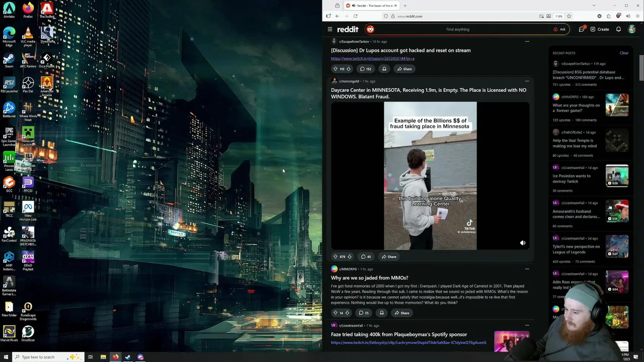This screenshot has height=362, width=644.
Task: Open Ice Poseidon recent post thumbnail
Action: pyautogui.click(x=617, y=176)
